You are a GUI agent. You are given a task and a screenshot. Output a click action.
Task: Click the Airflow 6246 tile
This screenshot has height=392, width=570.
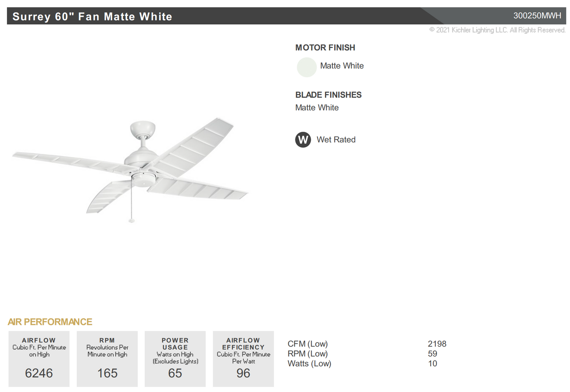click(x=39, y=358)
